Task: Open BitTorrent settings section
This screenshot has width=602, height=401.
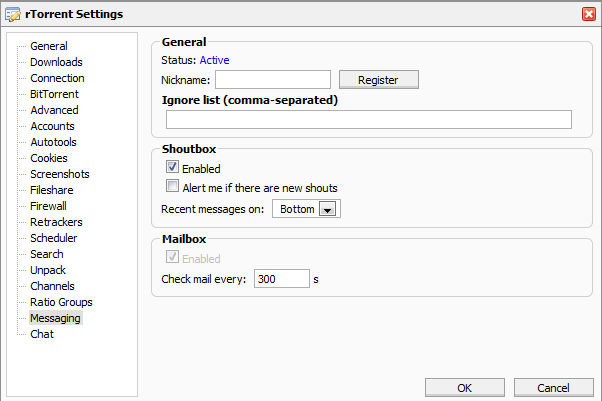Action: point(54,94)
